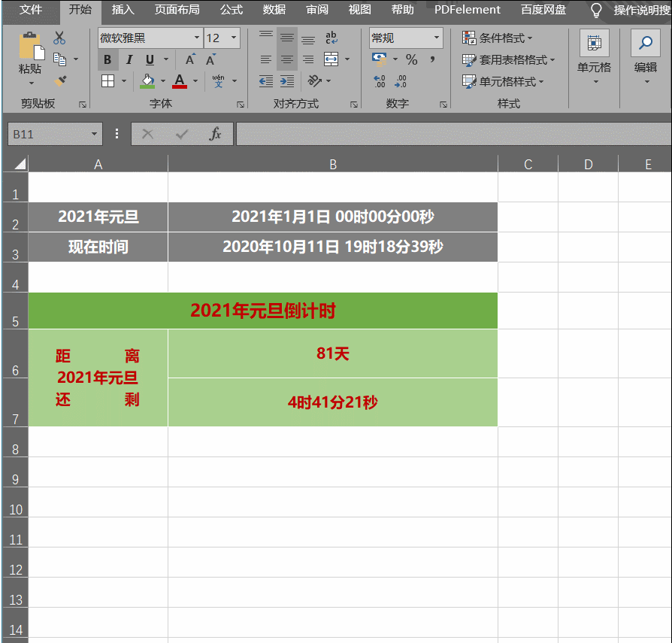The image size is (672, 643).
Task: Align text left
Action: click(x=265, y=59)
